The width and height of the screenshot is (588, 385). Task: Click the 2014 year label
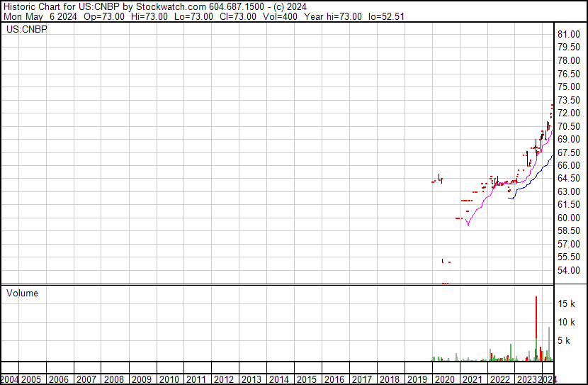click(279, 379)
